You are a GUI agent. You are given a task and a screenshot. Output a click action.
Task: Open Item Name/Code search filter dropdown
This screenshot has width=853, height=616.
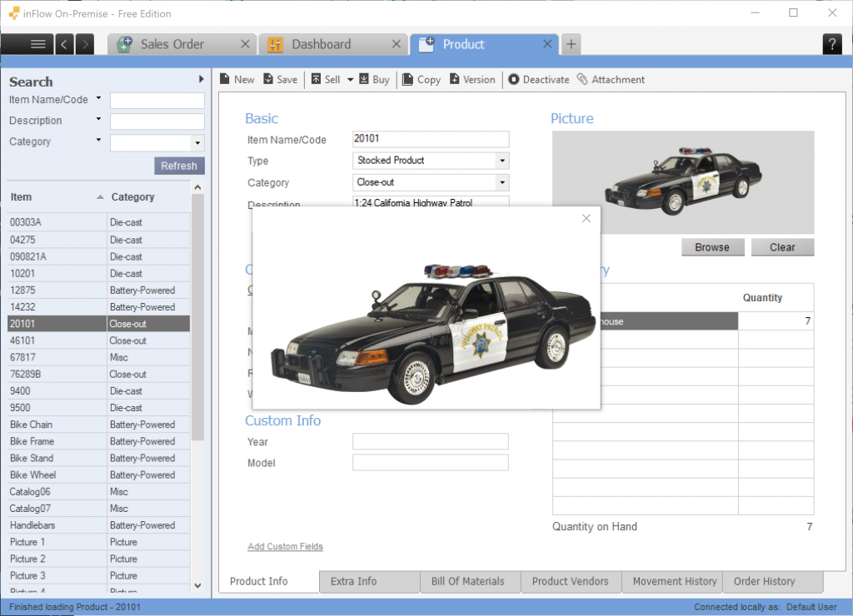pyautogui.click(x=98, y=98)
